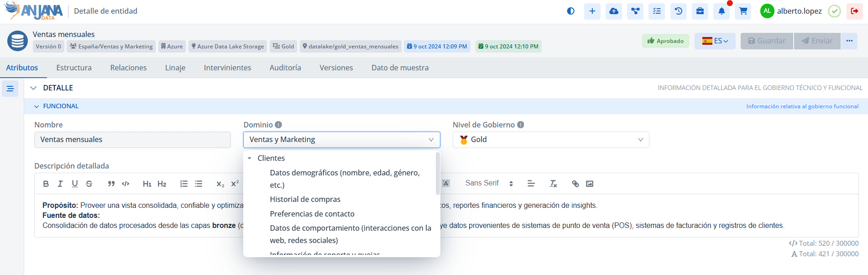Toggle bold formatting in editor
Viewport: 868px width, 275px height.
pyautogui.click(x=46, y=184)
